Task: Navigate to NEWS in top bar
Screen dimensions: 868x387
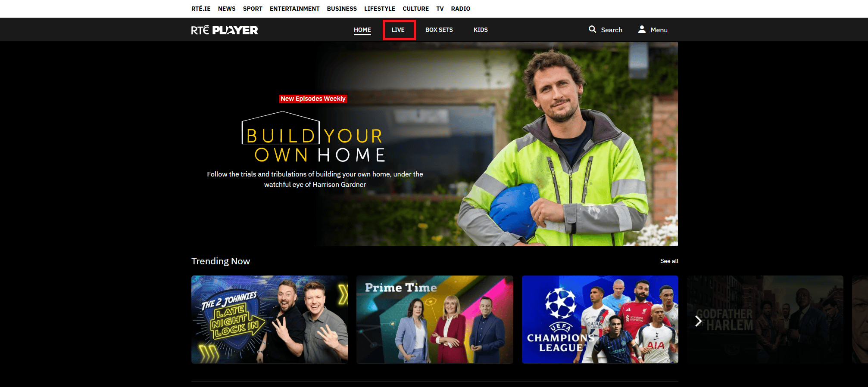Action: point(227,9)
